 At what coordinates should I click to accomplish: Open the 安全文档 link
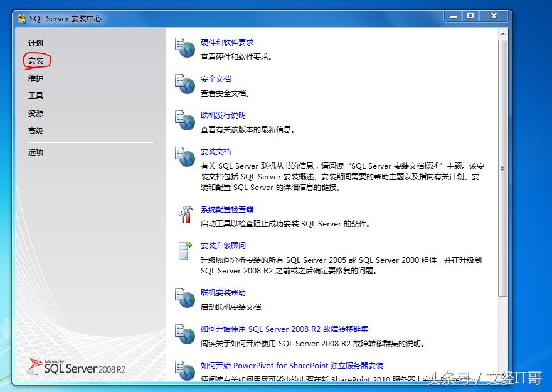[215, 78]
